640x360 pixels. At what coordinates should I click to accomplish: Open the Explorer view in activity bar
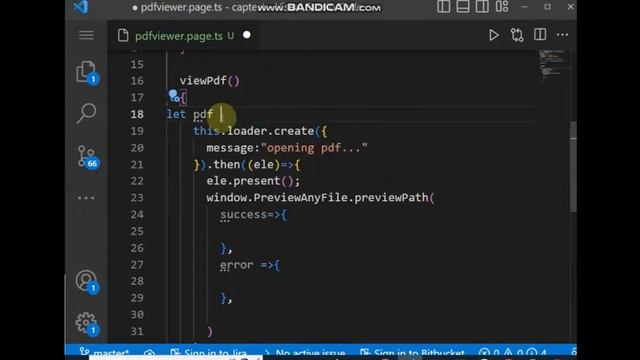click(x=86, y=72)
